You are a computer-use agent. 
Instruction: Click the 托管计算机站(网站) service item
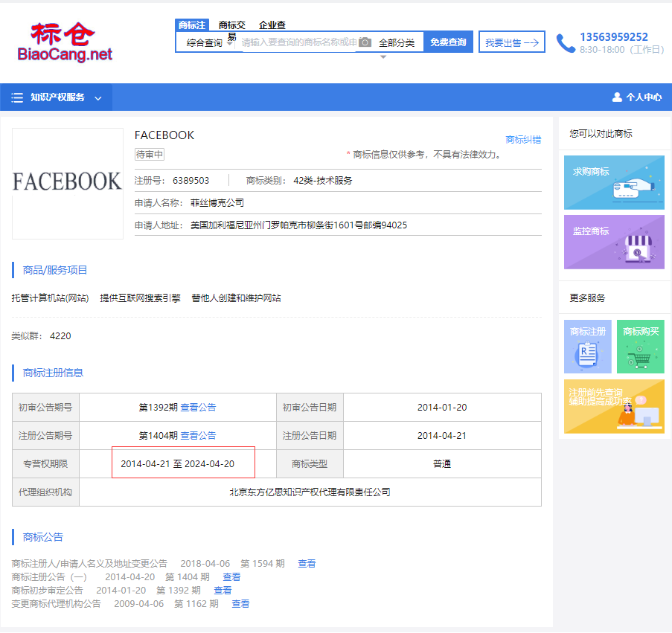pos(50,298)
